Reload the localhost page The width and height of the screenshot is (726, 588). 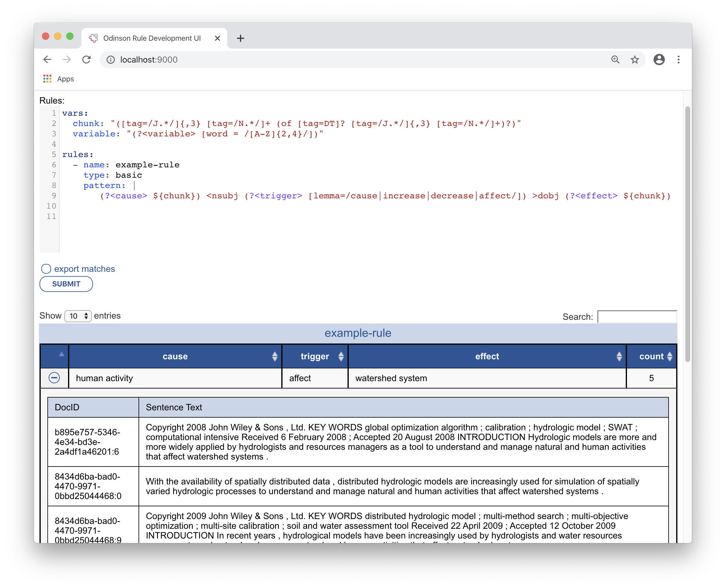[86, 60]
